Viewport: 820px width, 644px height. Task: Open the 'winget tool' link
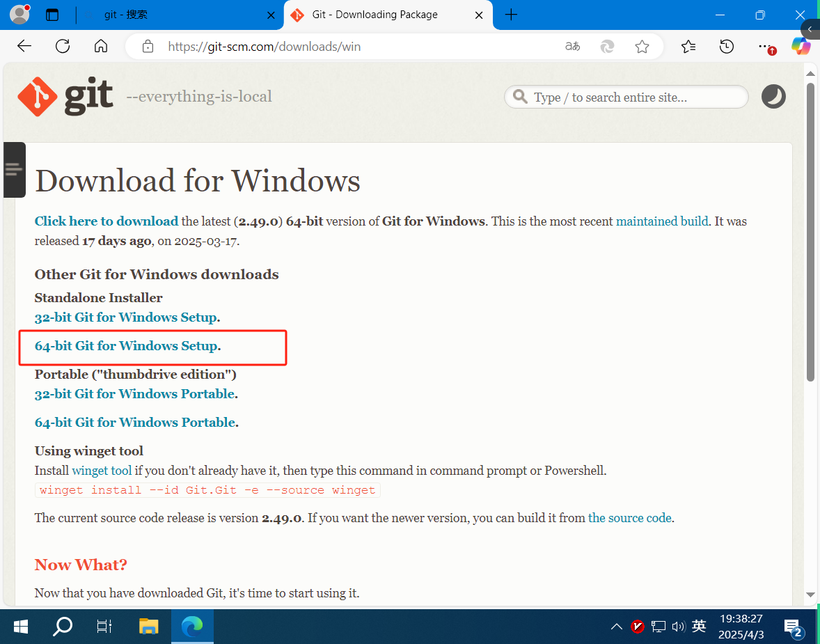[x=102, y=471]
